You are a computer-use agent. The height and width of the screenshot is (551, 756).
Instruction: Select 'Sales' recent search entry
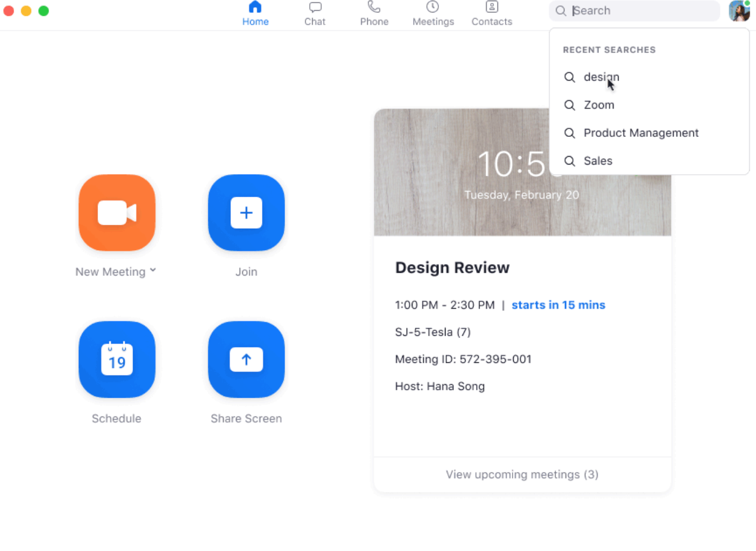598,161
